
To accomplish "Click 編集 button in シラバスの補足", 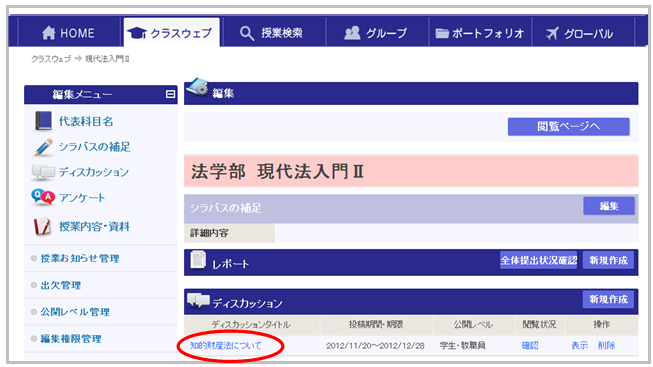I will tap(609, 206).
